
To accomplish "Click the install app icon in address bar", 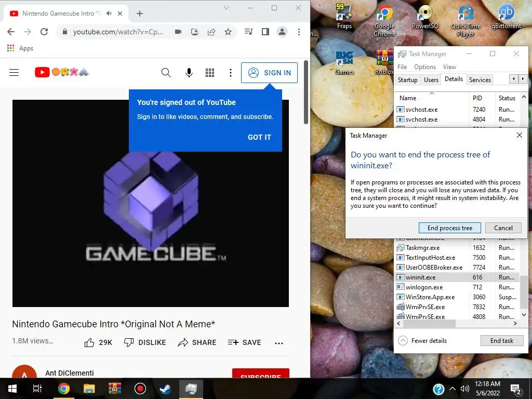I will pos(195,32).
